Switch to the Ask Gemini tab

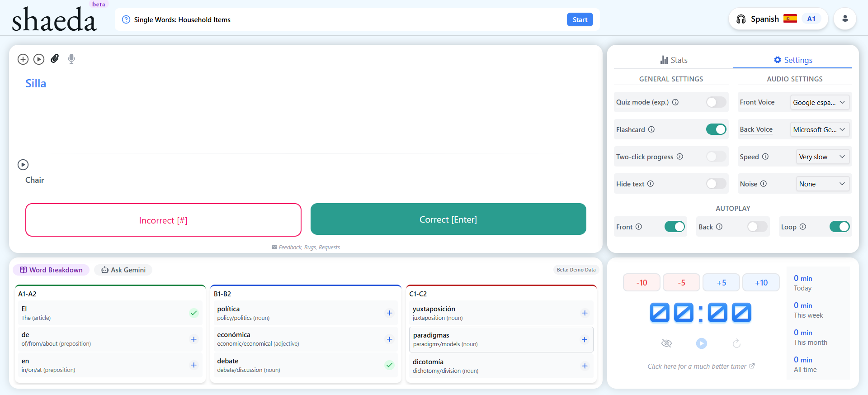pyautogui.click(x=123, y=270)
